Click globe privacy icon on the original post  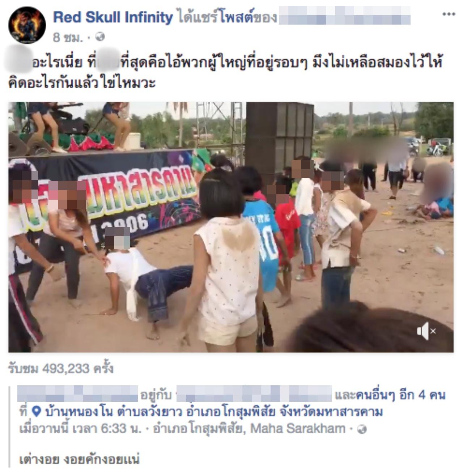click(362, 429)
